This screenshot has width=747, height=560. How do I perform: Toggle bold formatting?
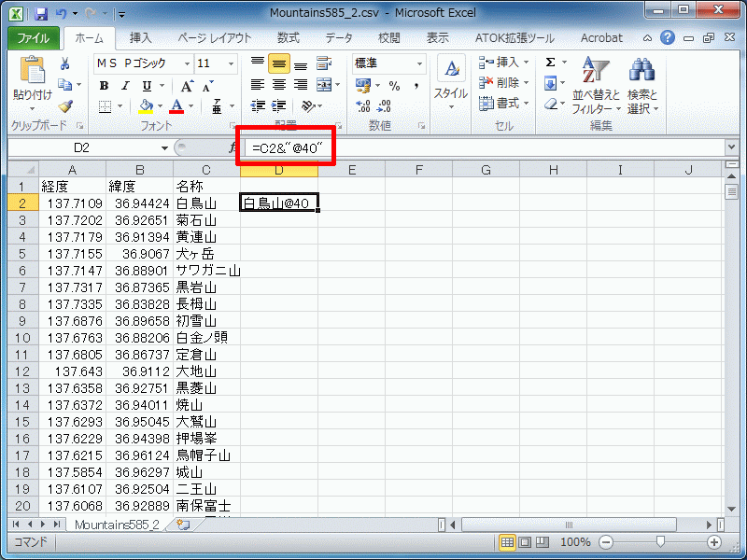pyautogui.click(x=104, y=86)
